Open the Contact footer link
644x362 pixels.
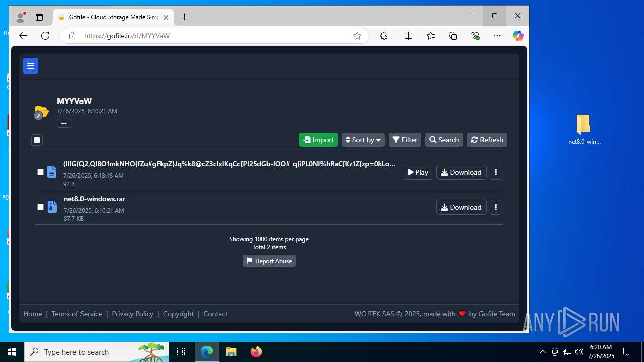215,314
